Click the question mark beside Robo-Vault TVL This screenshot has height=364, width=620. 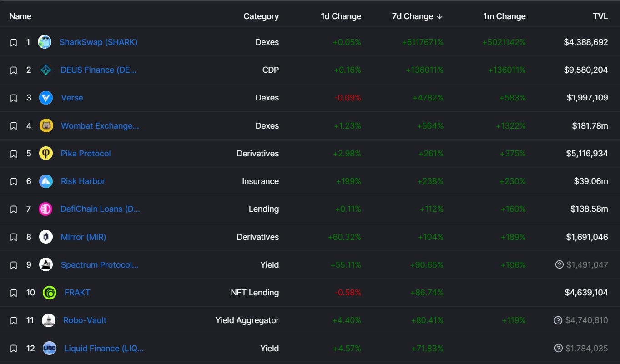[x=558, y=320]
